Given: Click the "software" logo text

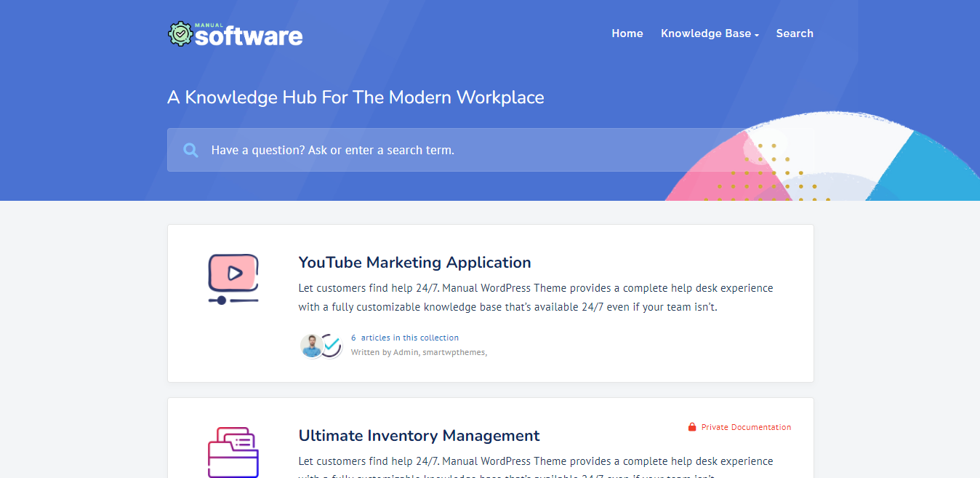Looking at the screenshot, I should pos(249,36).
